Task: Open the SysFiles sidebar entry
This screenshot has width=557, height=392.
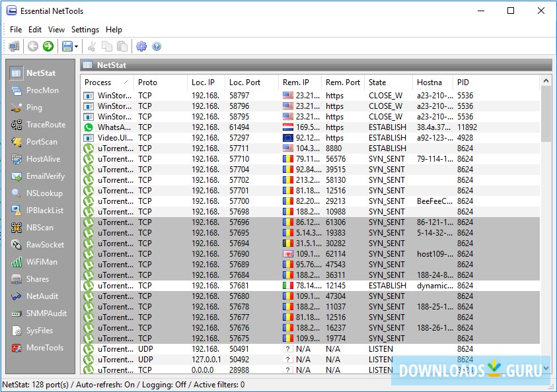Action: tap(40, 331)
